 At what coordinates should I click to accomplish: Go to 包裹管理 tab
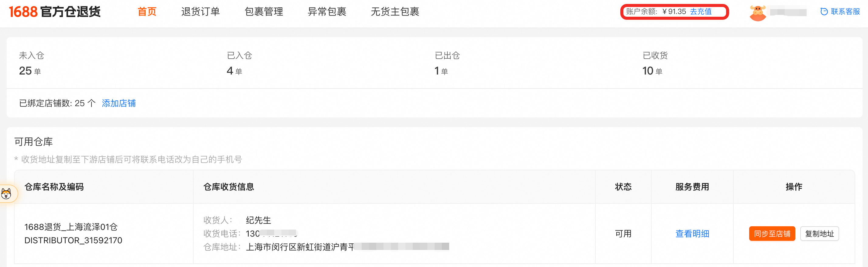[263, 12]
